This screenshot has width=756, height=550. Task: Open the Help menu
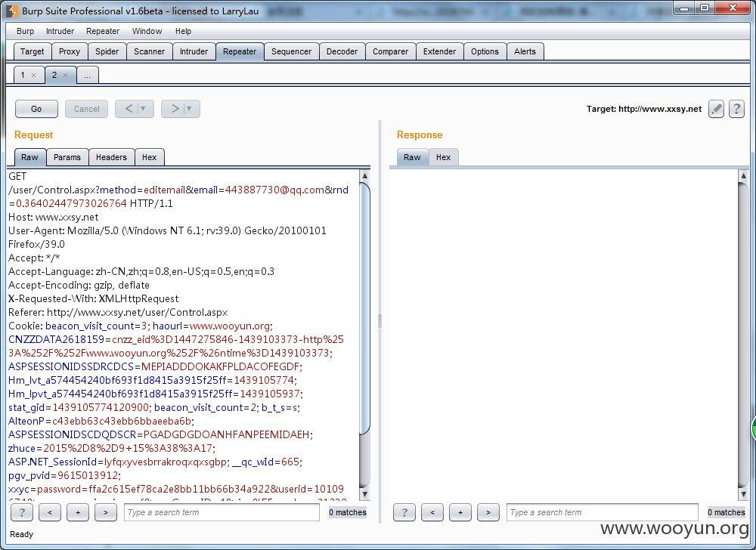(x=183, y=31)
